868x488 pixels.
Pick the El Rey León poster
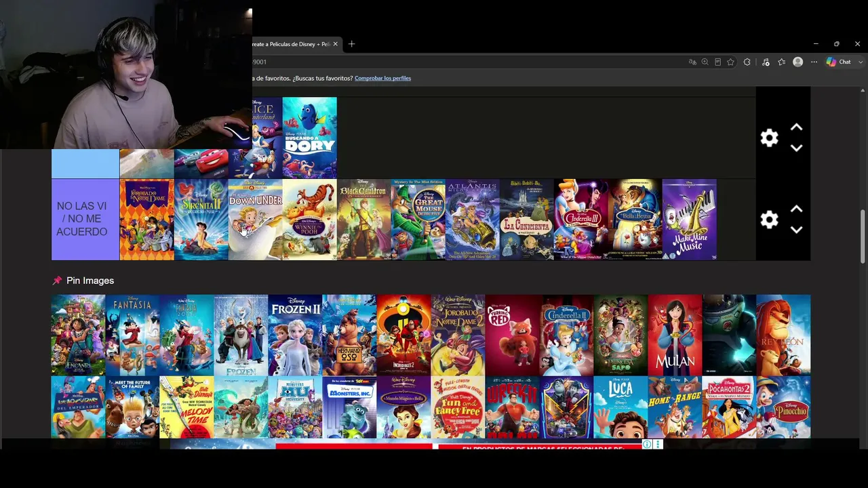tap(783, 335)
